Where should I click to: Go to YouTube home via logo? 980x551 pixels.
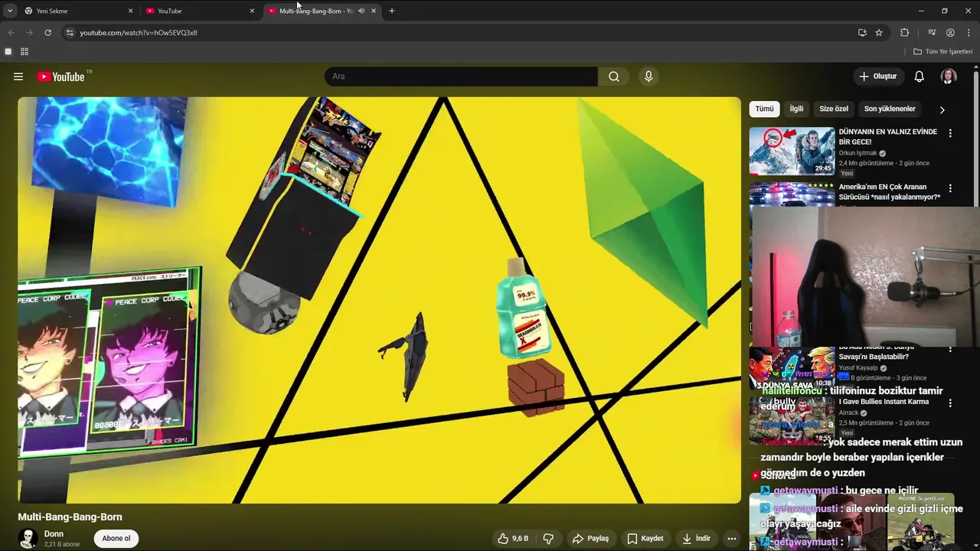(60, 77)
